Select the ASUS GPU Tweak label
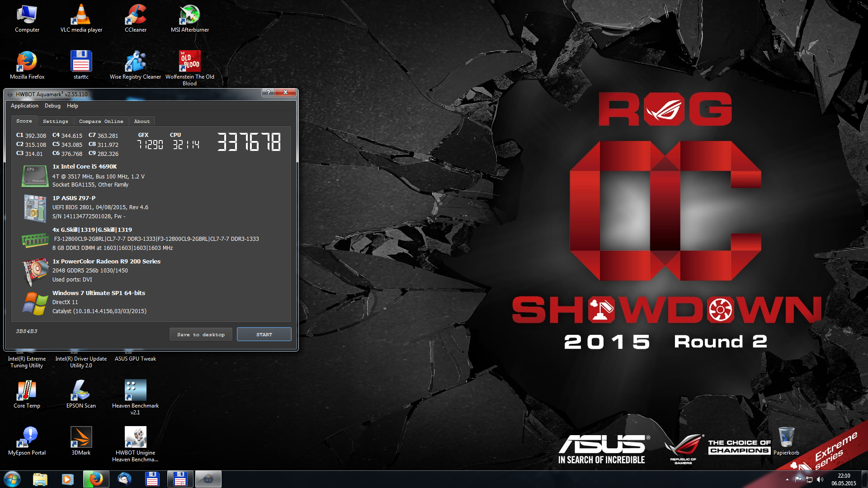Screen dimensions: 868x488 135,359
